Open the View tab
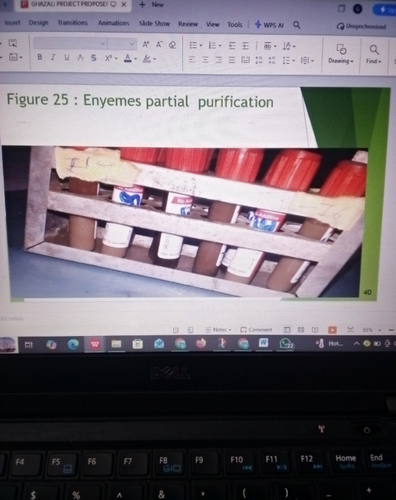This screenshot has height=500, width=396. (212, 24)
